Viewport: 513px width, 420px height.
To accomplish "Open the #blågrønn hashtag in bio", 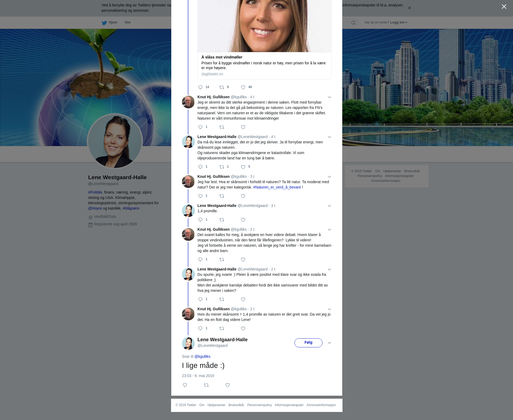I will 131,208.
